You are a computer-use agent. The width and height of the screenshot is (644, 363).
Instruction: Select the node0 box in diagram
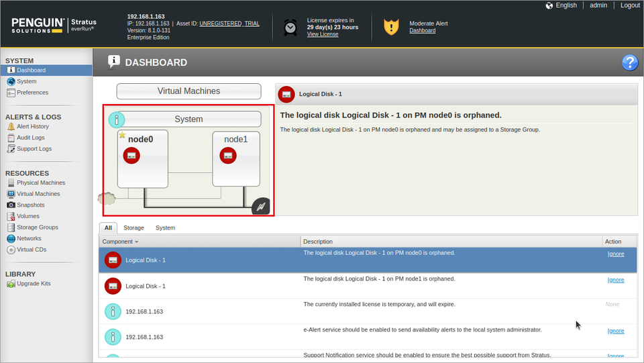(142, 159)
